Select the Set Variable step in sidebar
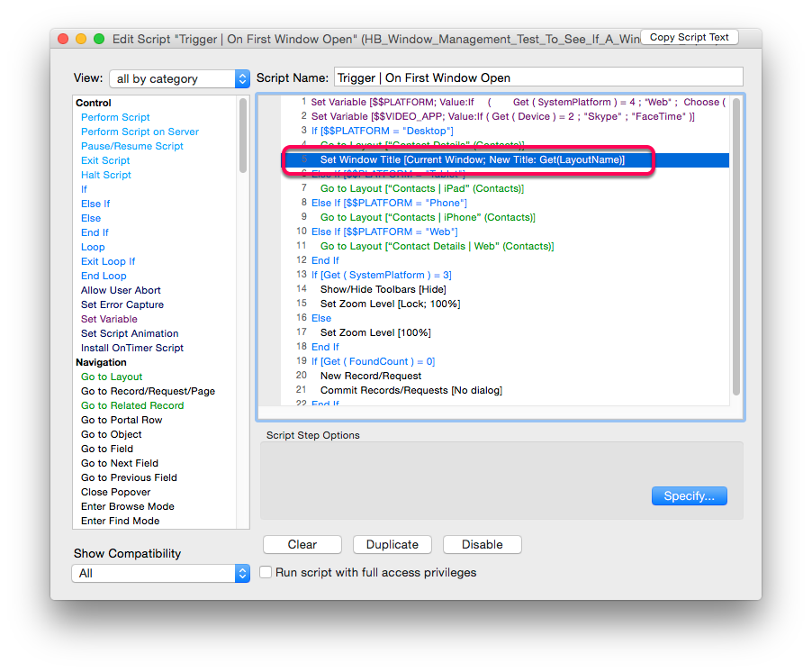The image size is (812, 672). coord(109,319)
